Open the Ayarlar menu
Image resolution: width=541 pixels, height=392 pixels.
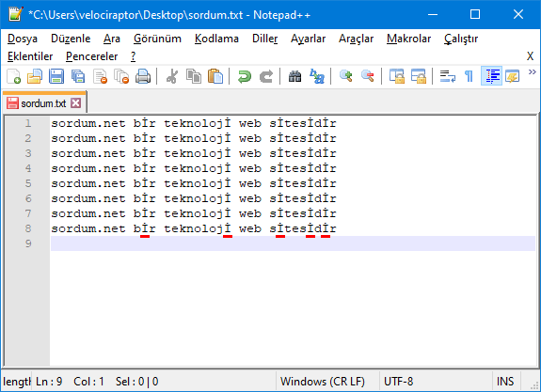pos(308,39)
